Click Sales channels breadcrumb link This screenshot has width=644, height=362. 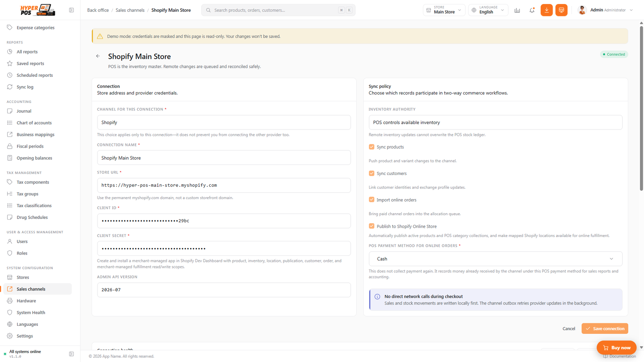tap(130, 10)
